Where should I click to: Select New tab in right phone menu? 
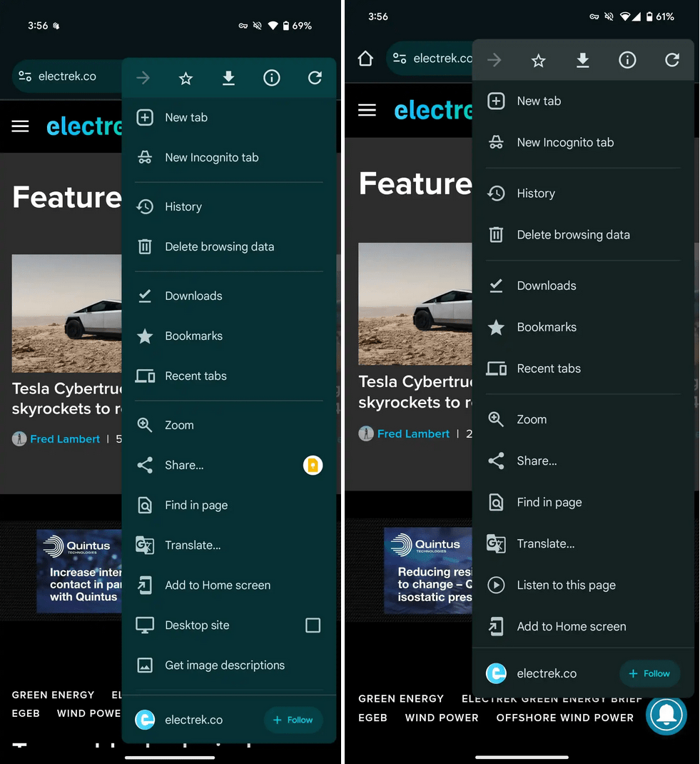click(x=583, y=101)
